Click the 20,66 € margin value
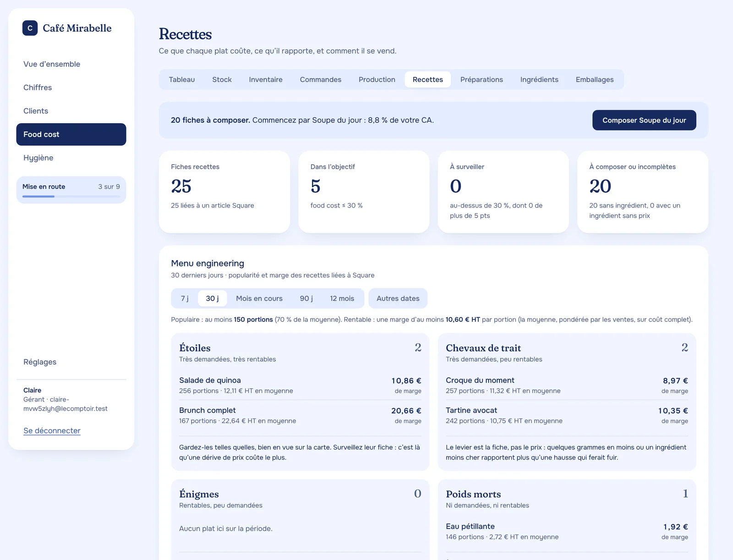The image size is (733, 560). point(406,411)
